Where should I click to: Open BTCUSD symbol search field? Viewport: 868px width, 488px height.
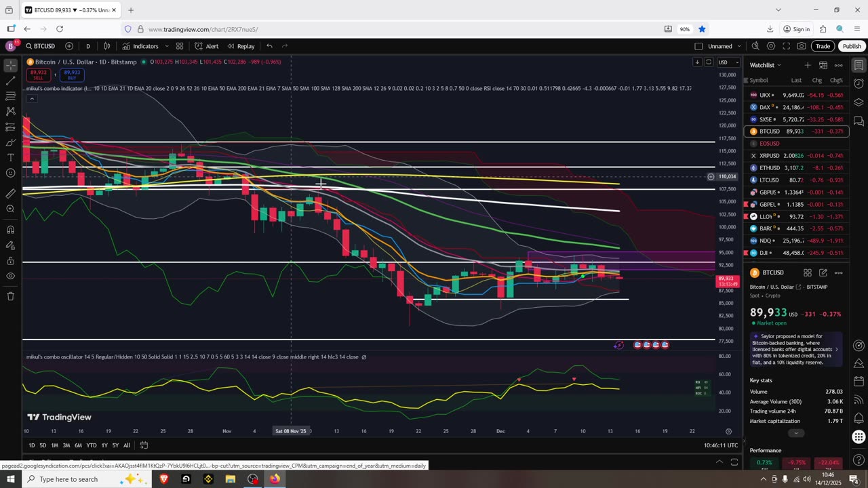pos(41,46)
